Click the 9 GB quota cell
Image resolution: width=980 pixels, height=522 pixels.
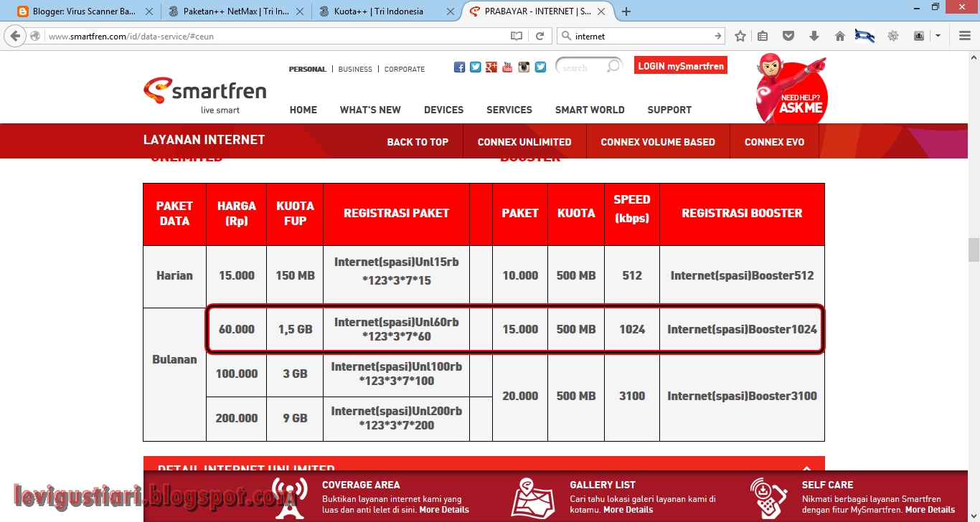click(295, 418)
